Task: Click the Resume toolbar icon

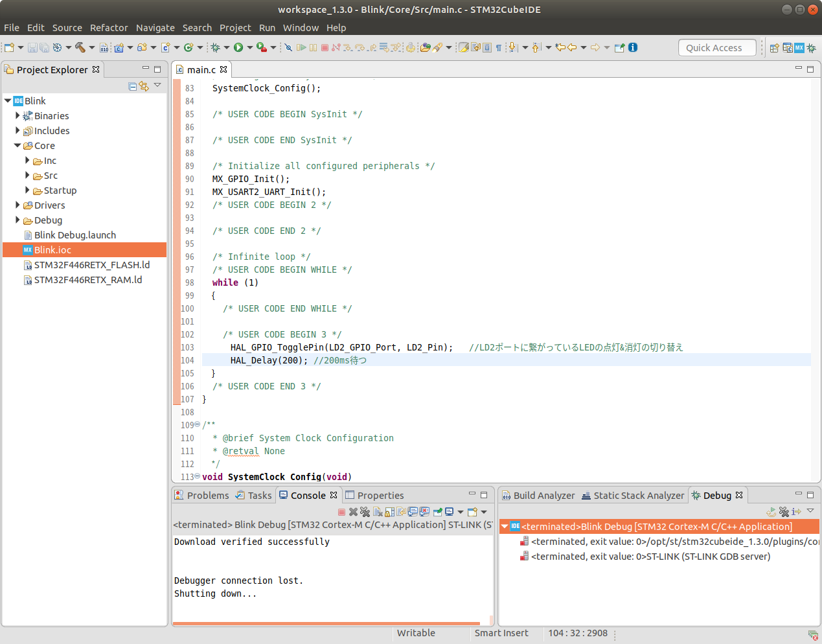Action: tap(301, 47)
